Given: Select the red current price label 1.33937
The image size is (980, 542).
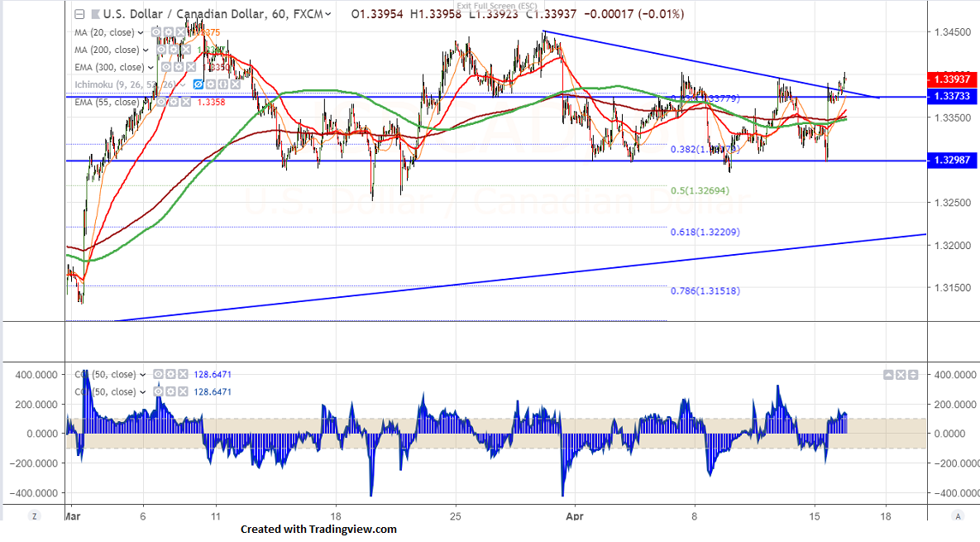Looking at the screenshot, I should tap(954, 79).
